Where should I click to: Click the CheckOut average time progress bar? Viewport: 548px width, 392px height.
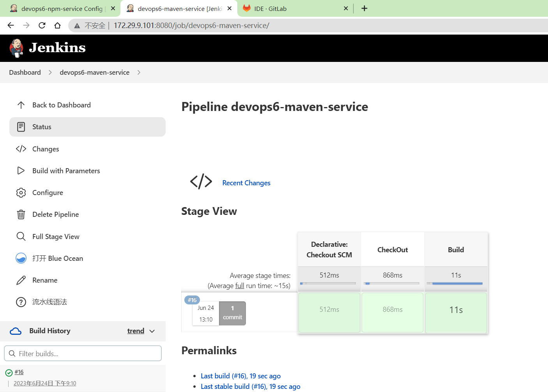391,283
